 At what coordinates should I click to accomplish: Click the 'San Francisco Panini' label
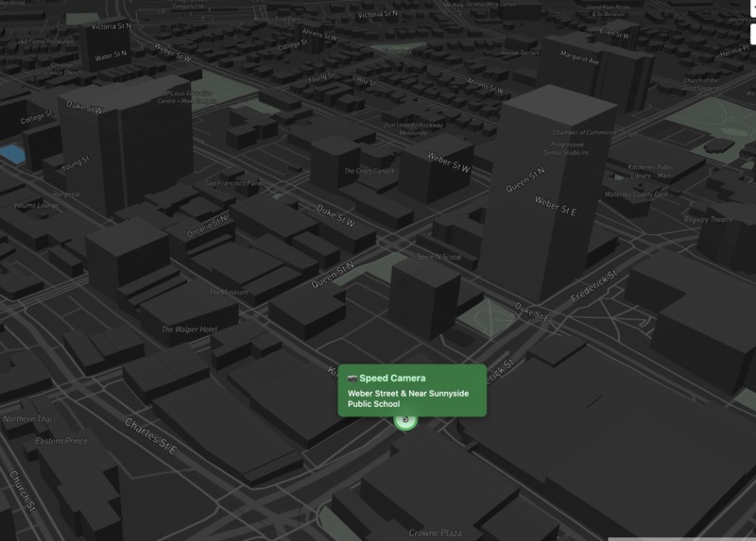click(x=235, y=183)
